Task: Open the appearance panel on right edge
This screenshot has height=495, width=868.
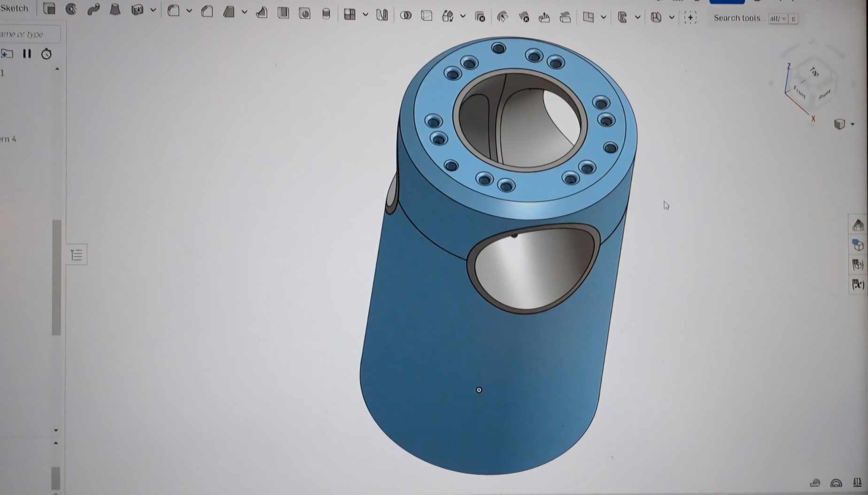Action: click(858, 245)
